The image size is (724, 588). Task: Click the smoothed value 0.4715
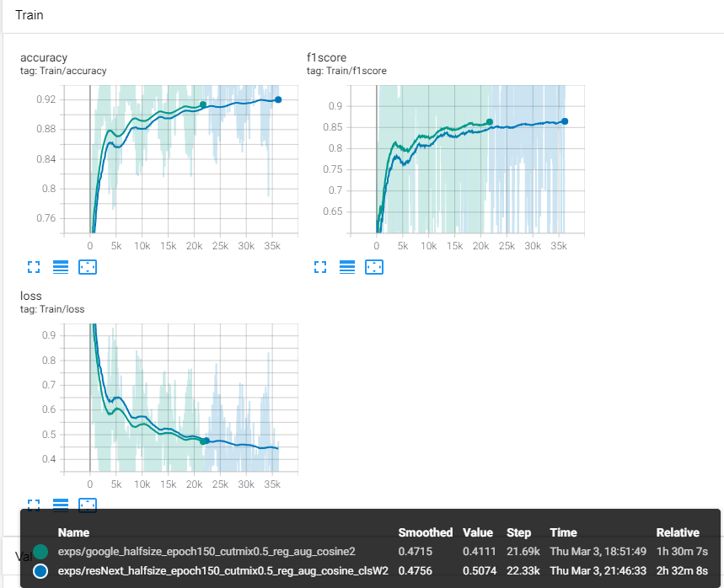point(416,552)
